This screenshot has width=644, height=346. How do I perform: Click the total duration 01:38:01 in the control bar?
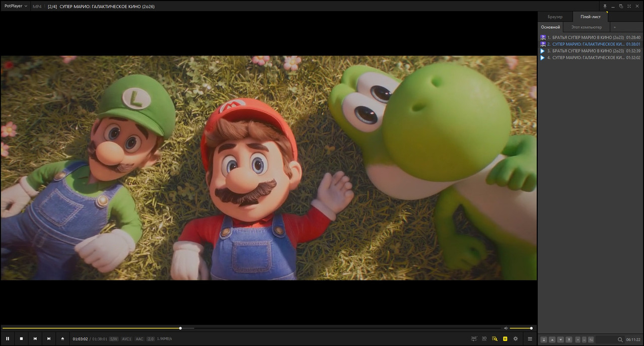(x=100, y=339)
